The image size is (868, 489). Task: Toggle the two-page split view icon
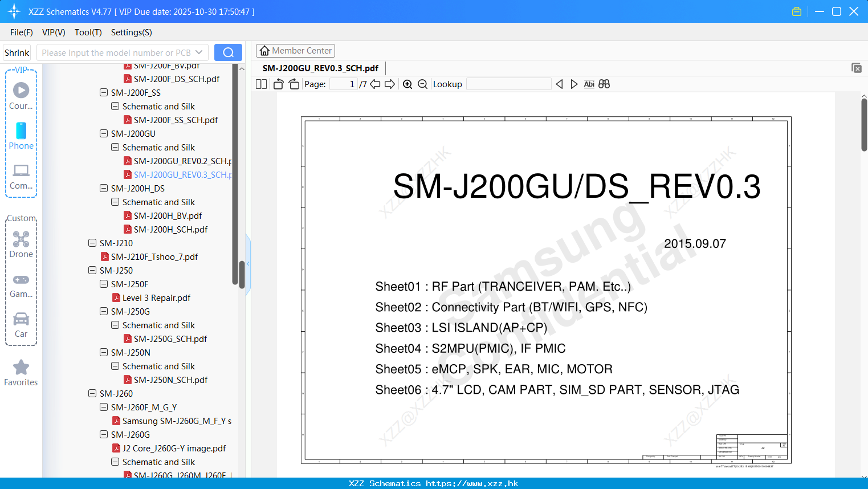point(261,84)
